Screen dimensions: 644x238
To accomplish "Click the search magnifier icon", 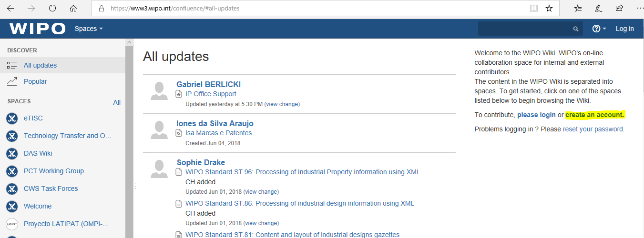I will (576, 29).
